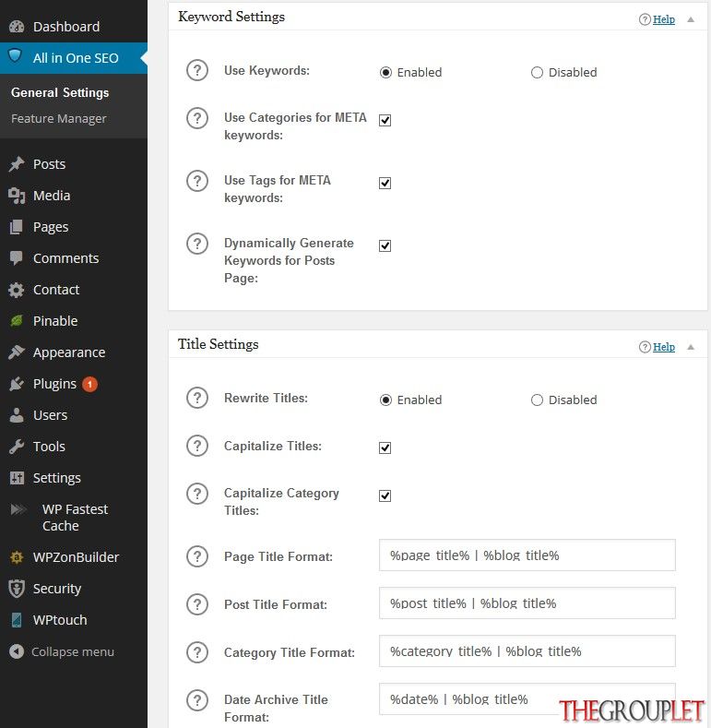Viewport: 711px width, 728px height.
Task: Click the Posts pushpin icon
Action: click(17, 164)
